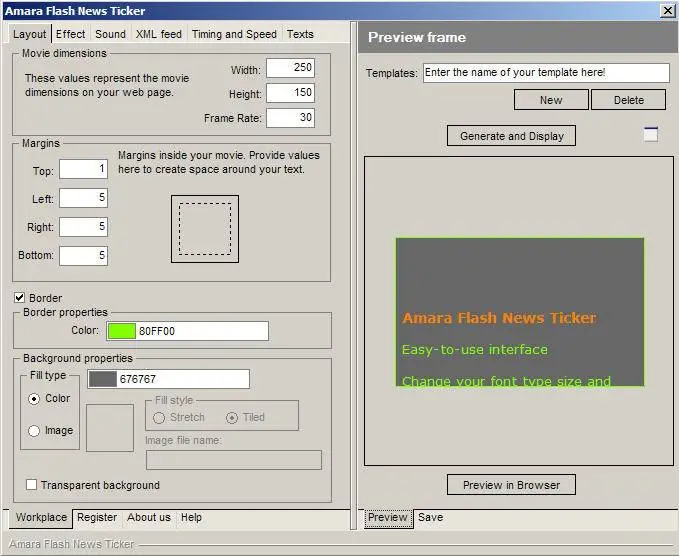Click Generate and Display button

click(x=511, y=136)
